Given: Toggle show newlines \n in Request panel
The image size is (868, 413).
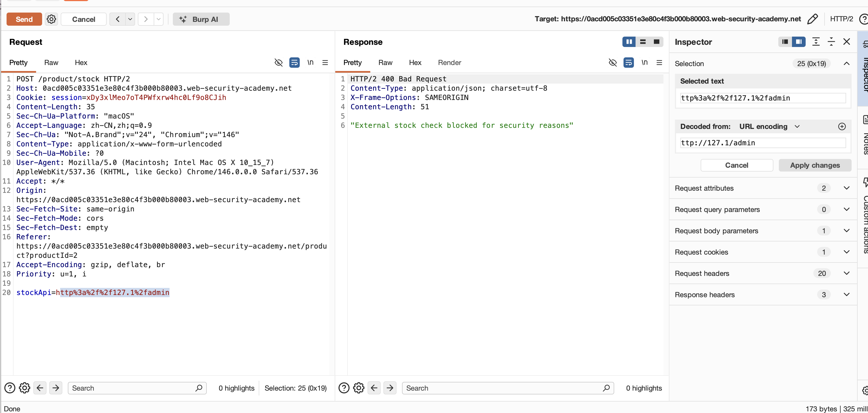Looking at the screenshot, I should pos(310,63).
